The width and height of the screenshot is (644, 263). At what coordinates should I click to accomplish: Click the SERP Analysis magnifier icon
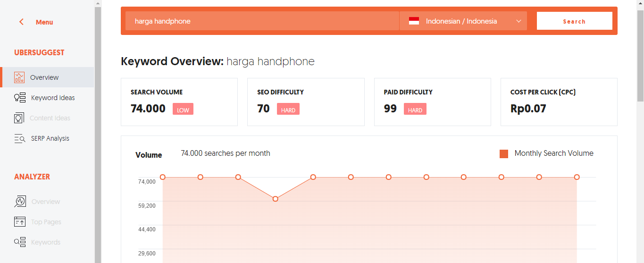click(20, 138)
